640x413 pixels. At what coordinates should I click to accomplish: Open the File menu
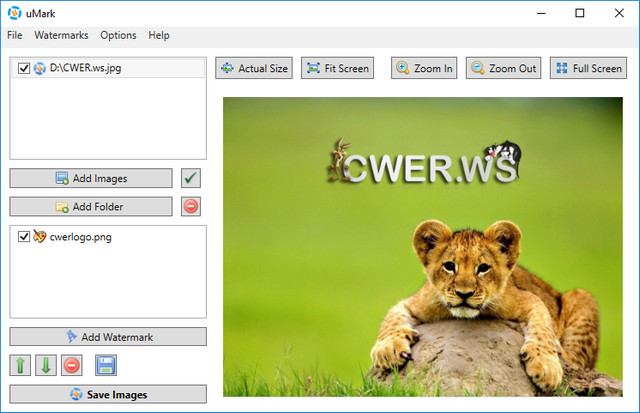point(15,35)
